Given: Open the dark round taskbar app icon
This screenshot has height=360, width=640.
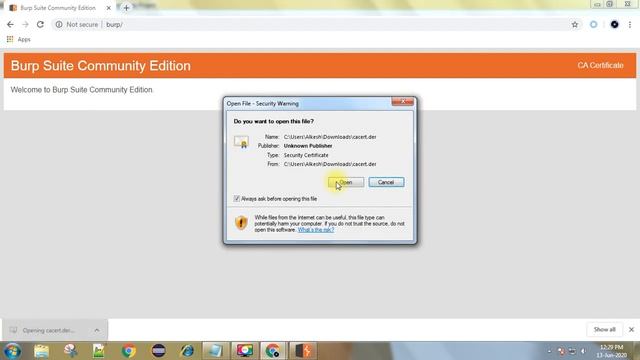Looking at the screenshot, I should tap(158, 351).
